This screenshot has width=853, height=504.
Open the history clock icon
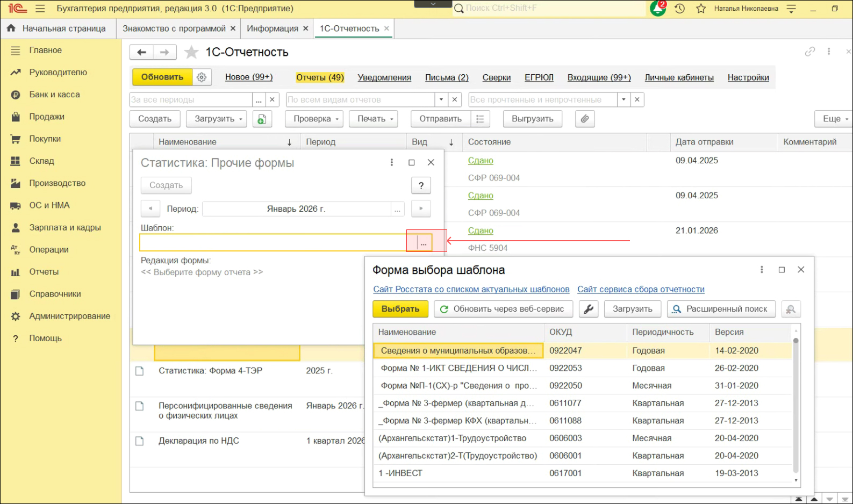[x=680, y=9]
